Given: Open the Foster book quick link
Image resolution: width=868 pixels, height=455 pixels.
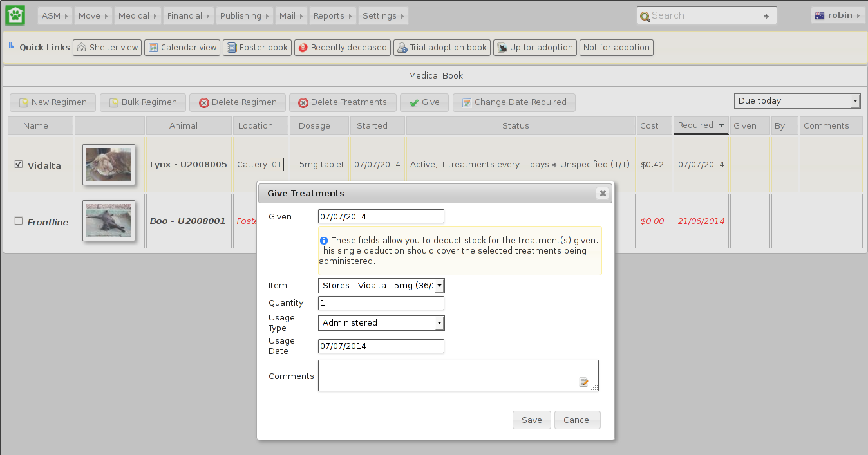Looking at the screenshot, I should (257, 48).
